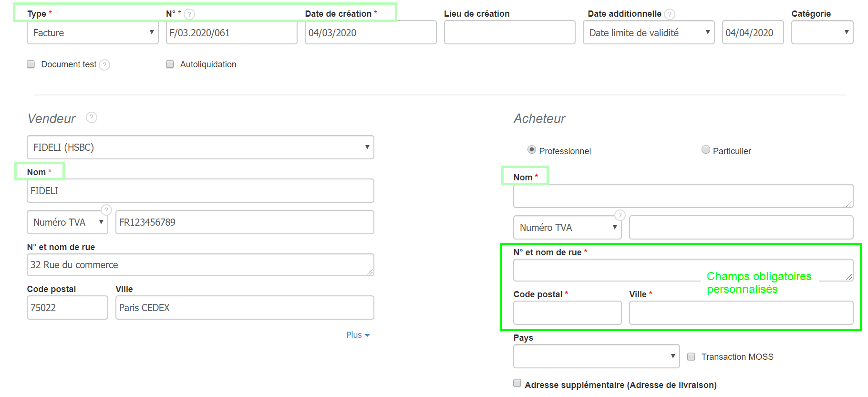Screen dimensions: 868x397
Task: Expand more seller fields with Plus
Action: coord(358,335)
